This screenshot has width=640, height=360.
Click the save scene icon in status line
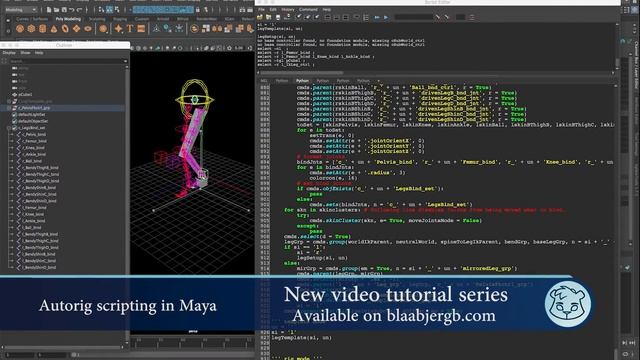pyautogui.click(x=64, y=9)
